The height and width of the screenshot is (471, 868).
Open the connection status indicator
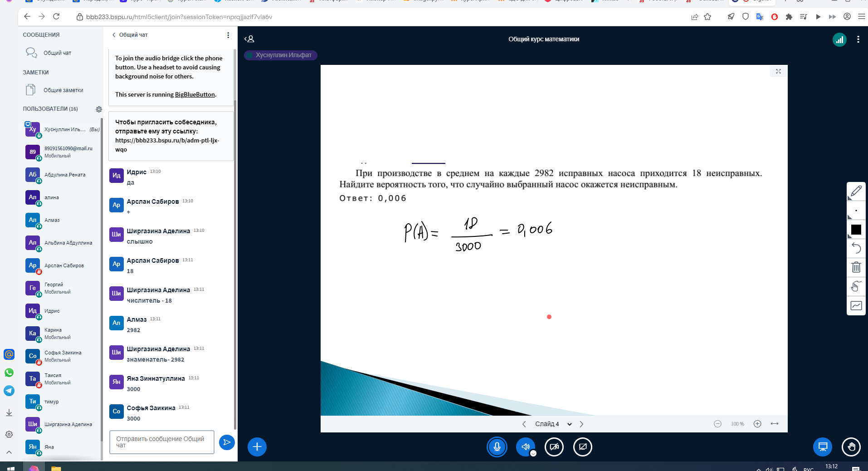point(840,39)
